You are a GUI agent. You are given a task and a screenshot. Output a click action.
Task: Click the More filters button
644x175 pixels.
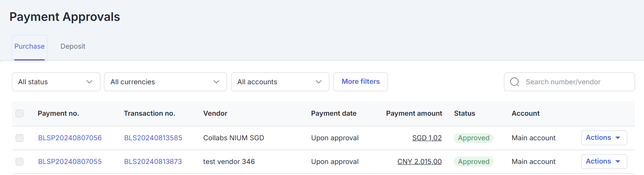point(361,82)
